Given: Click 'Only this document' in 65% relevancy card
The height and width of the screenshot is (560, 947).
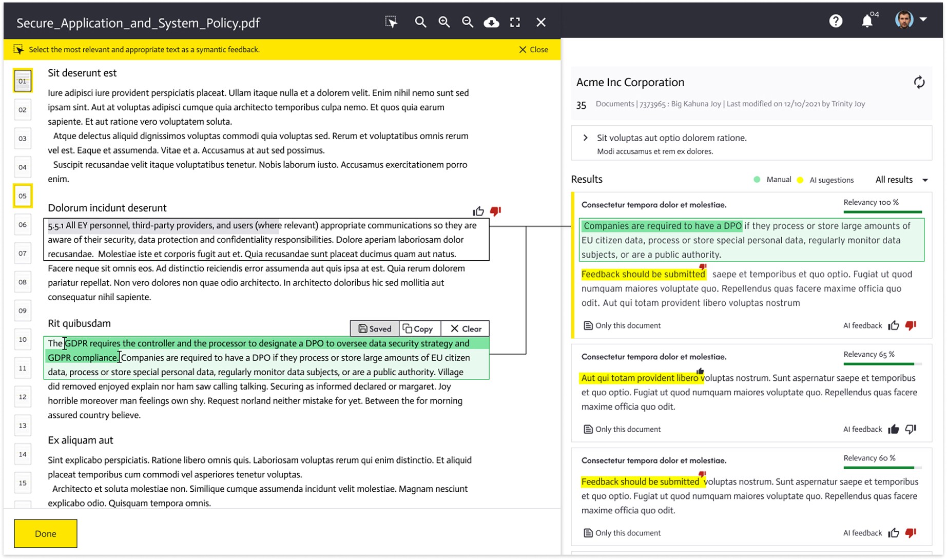Looking at the screenshot, I should [x=622, y=429].
